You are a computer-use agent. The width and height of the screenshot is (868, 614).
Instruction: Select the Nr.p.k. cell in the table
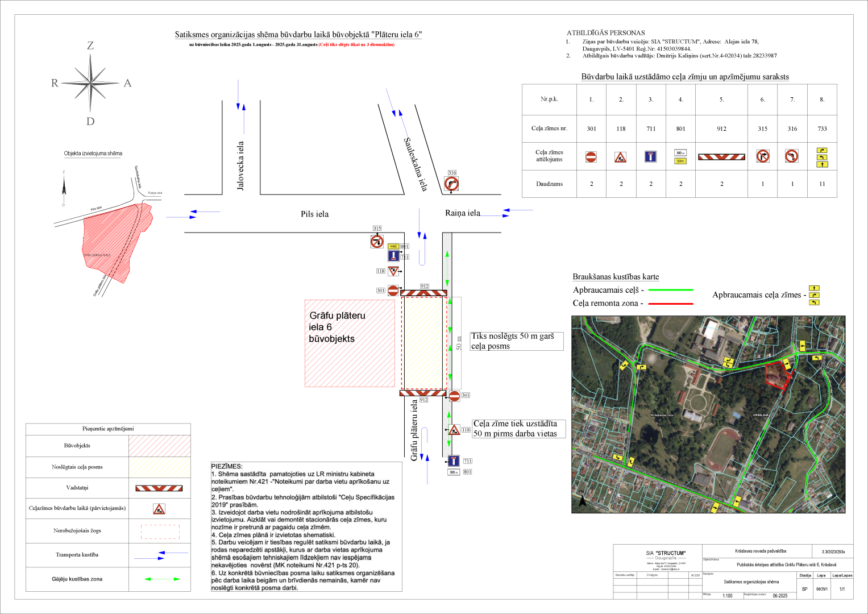549,99
